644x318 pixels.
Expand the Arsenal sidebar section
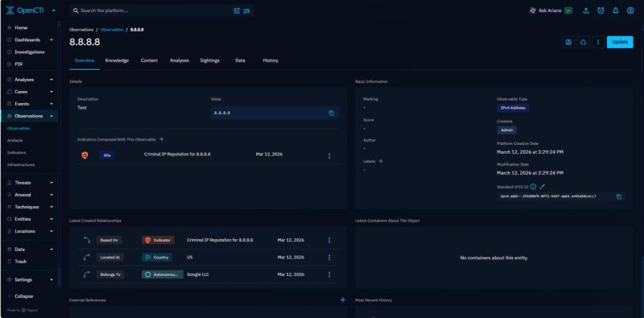click(x=52, y=195)
